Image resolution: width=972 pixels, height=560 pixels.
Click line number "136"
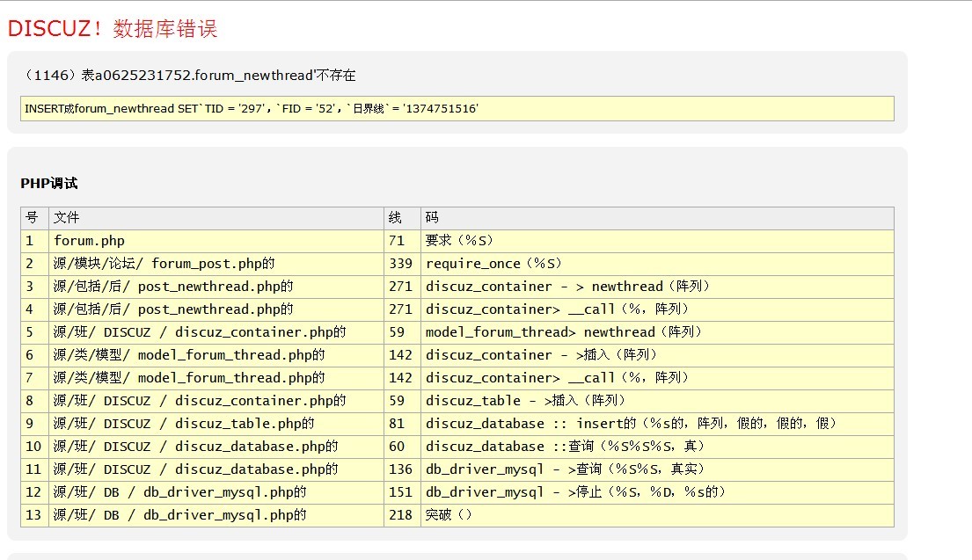(x=400, y=469)
